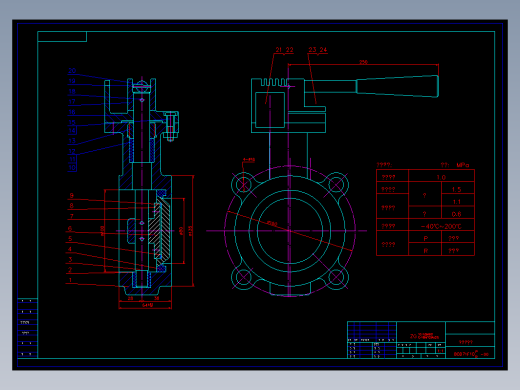Click part number label 15
520x390 pixels.
coord(72,122)
